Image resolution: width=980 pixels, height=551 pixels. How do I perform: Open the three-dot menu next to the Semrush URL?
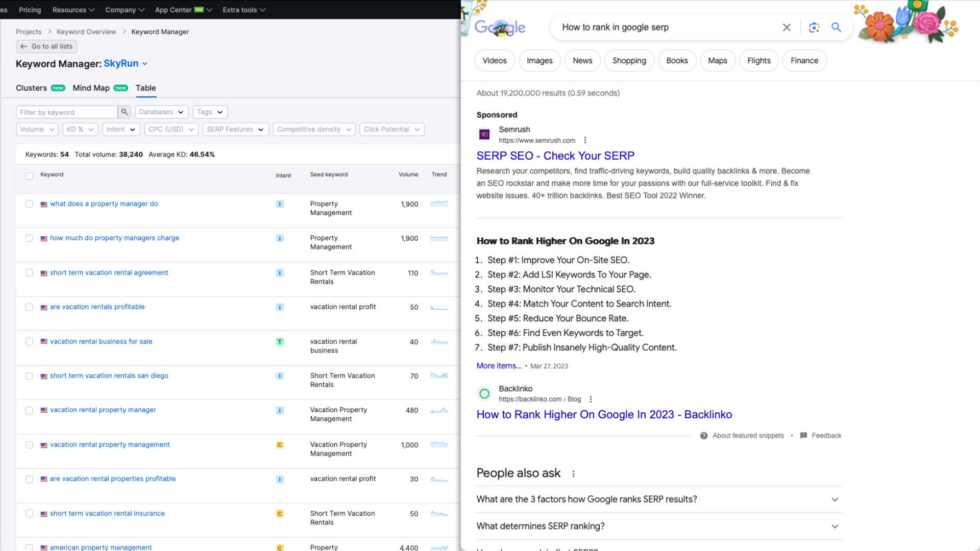[x=585, y=140]
